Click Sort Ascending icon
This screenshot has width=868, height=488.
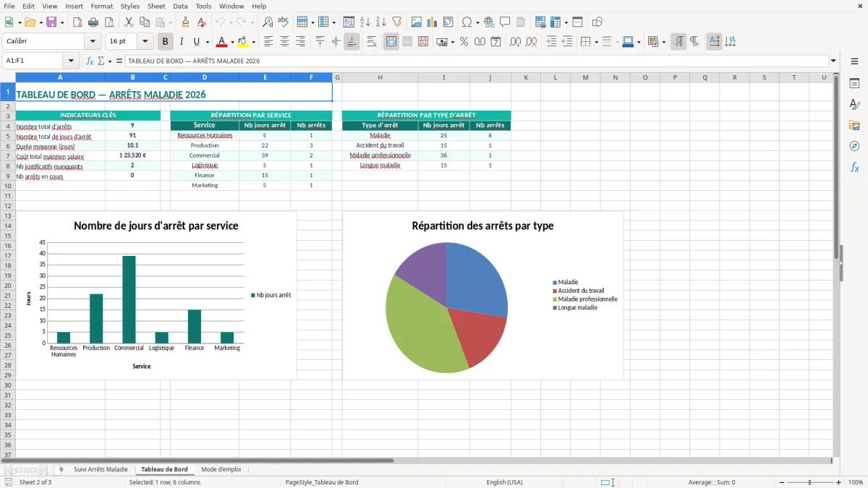coord(365,22)
